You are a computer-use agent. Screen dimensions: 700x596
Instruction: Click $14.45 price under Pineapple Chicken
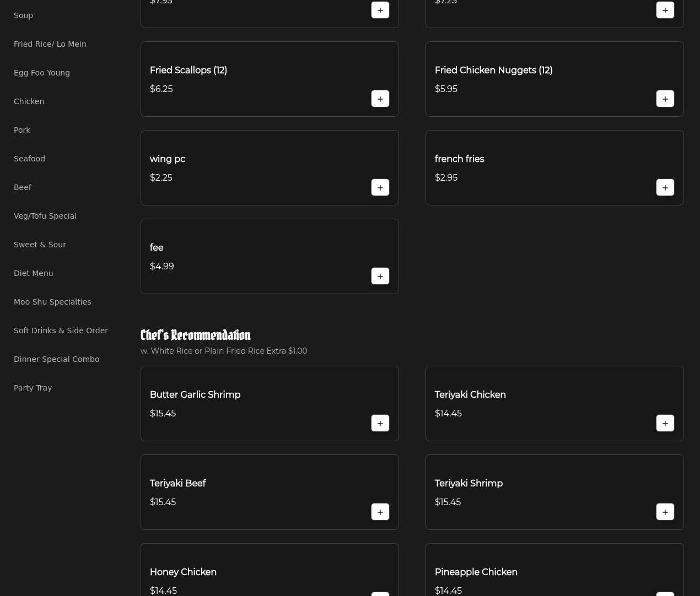(448, 590)
